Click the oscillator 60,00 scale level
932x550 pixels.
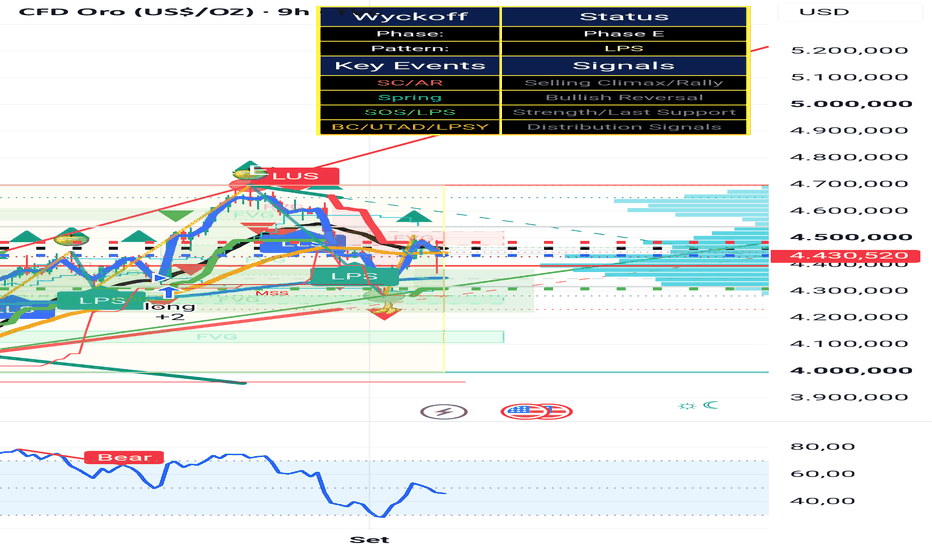coord(823,474)
